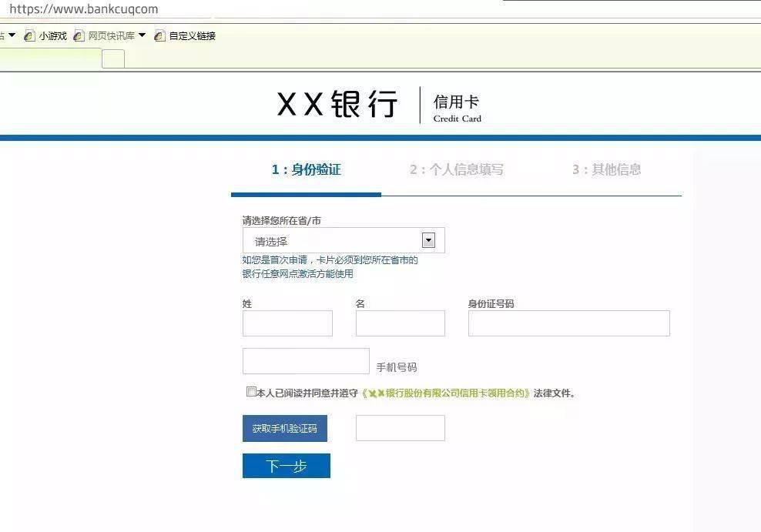Select the 身份证号码 ID number field
The width and height of the screenshot is (761, 532).
[568, 323]
